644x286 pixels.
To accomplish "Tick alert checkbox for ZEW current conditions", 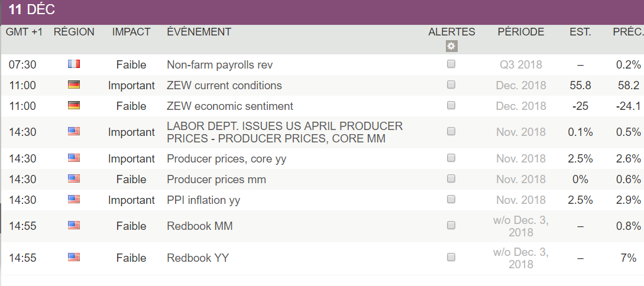I will point(451,85).
